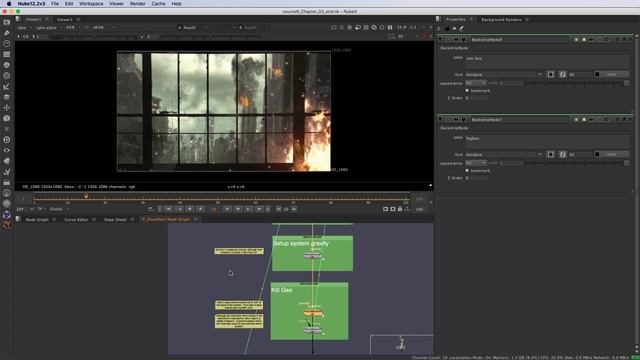Toggle italic font for BackdropNode6 label
This screenshot has width=640, height=360.
pos(562,74)
